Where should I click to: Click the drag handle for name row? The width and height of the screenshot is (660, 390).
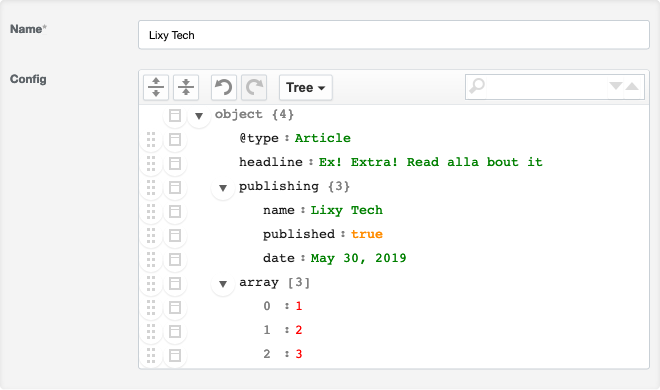point(151,211)
